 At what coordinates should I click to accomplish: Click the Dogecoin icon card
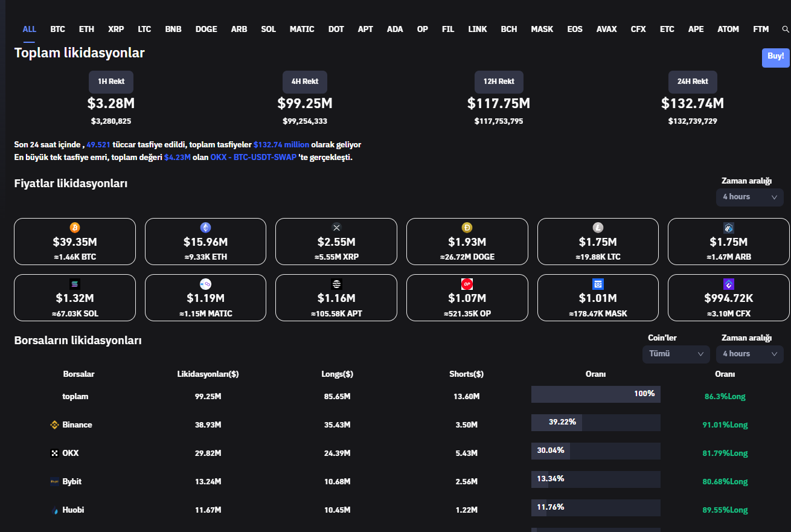[467, 228]
